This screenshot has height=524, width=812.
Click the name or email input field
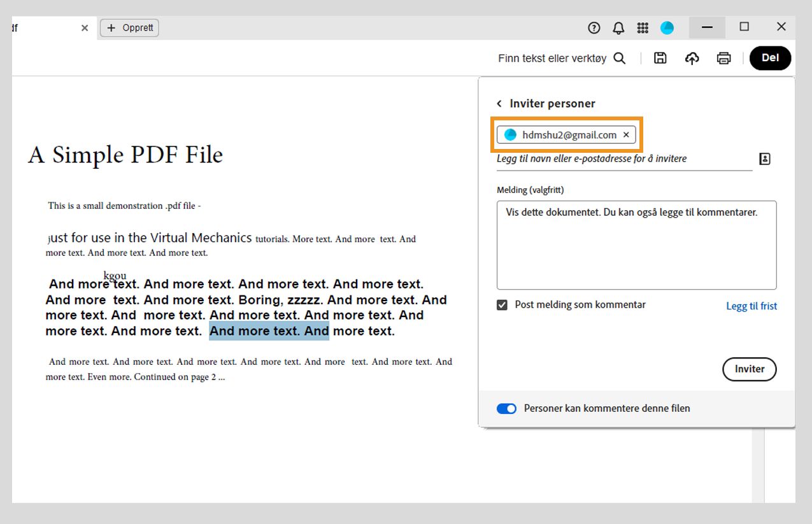(621, 159)
